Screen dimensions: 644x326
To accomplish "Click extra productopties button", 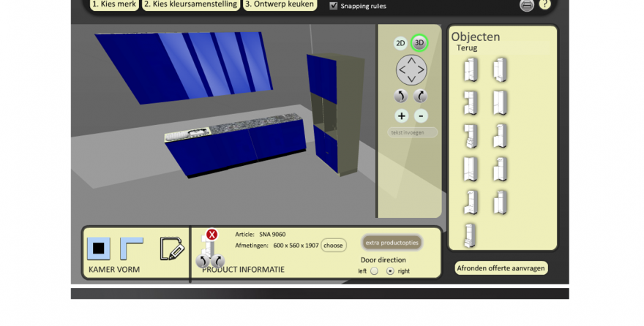I will 392,243.
